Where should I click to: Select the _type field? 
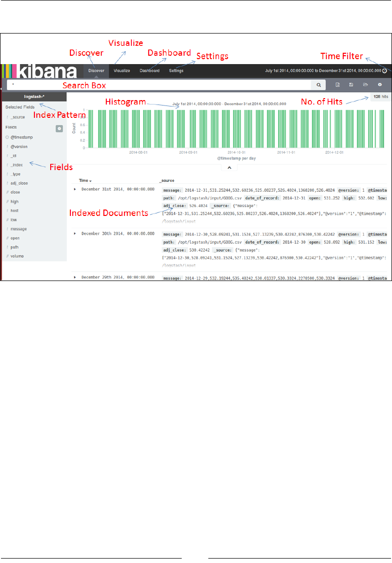pos(15,174)
